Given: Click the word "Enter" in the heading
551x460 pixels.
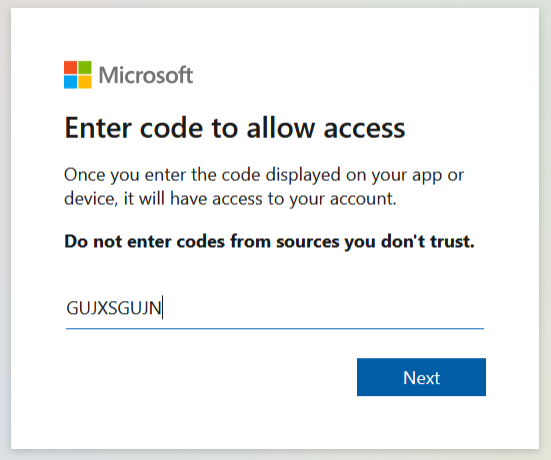Looking at the screenshot, I should pos(98,128).
